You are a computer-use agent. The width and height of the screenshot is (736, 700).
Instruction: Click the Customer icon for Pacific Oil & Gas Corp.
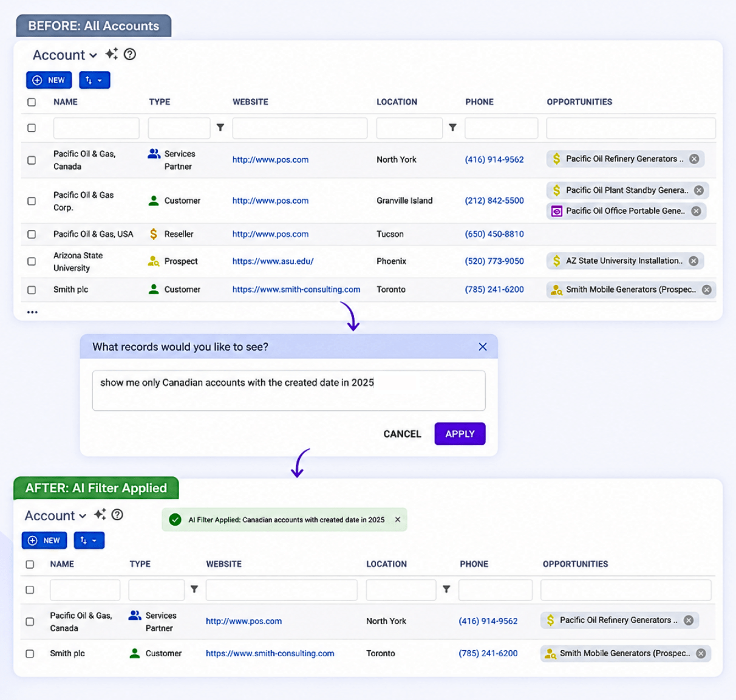click(x=154, y=201)
